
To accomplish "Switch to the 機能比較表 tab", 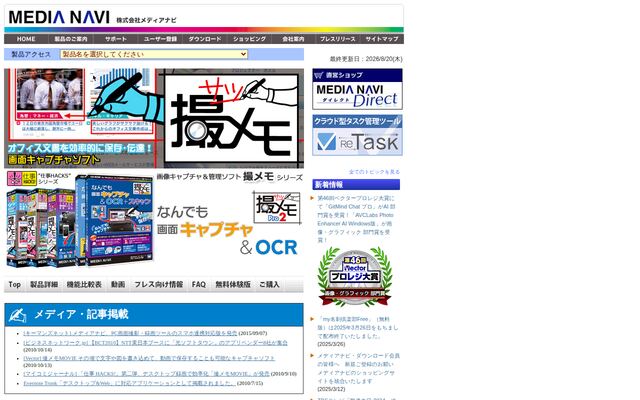I will 84,284.
